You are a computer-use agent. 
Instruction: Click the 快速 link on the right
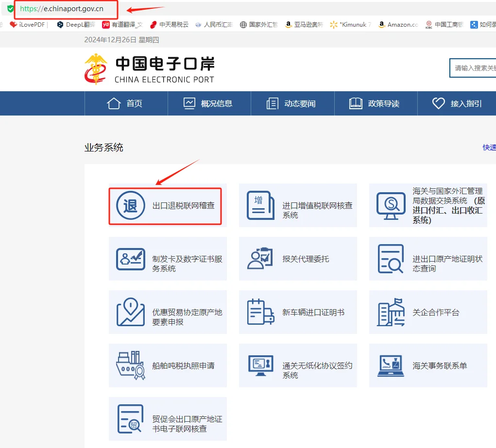tap(489, 147)
